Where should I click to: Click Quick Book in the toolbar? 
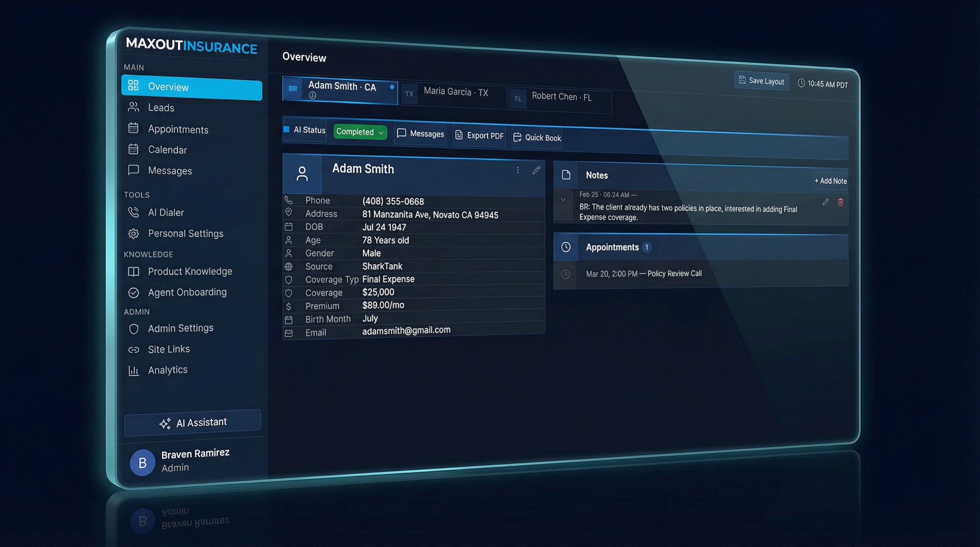(x=537, y=138)
